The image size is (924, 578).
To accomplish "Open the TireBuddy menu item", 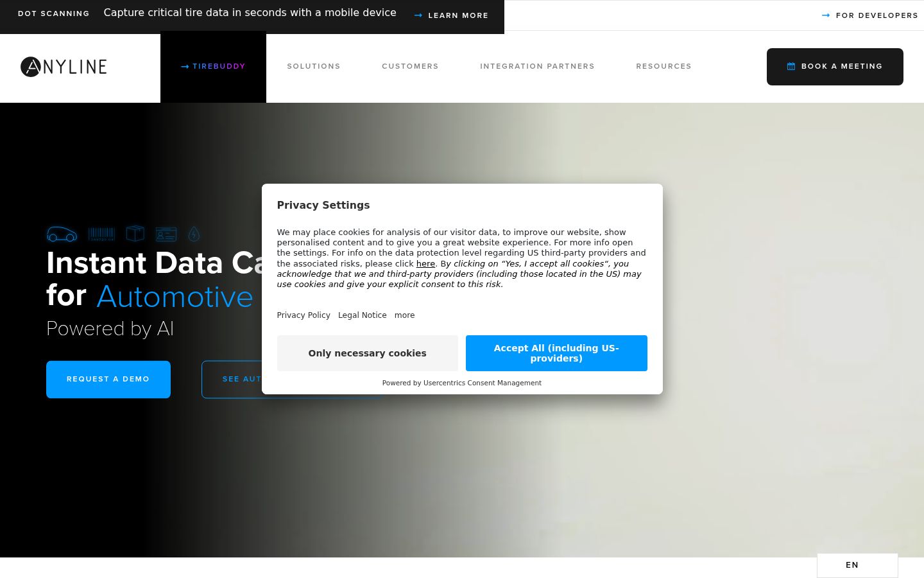I will click(213, 67).
